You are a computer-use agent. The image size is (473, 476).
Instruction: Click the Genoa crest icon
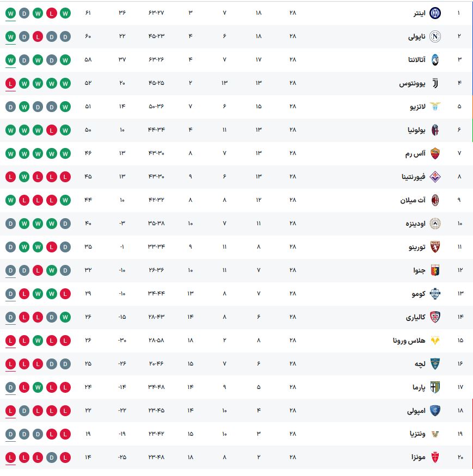click(x=435, y=270)
